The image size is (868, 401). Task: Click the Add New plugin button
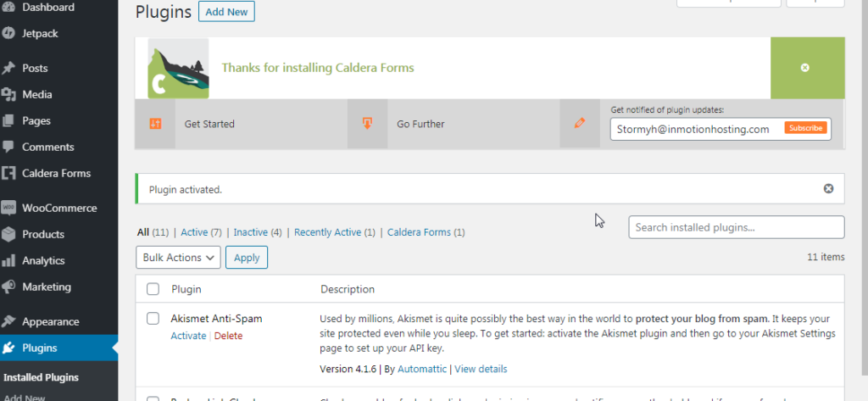(x=226, y=12)
